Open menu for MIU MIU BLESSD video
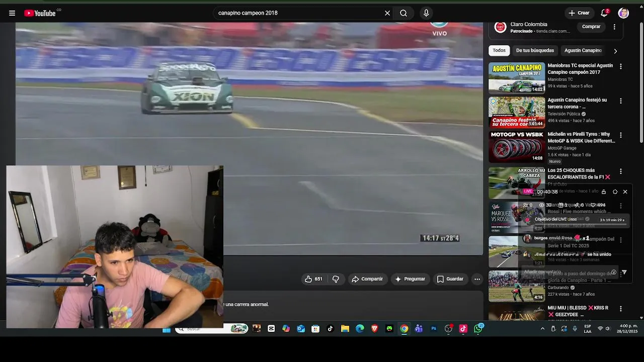The height and width of the screenshot is (362, 644). pyautogui.click(x=620, y=308)
